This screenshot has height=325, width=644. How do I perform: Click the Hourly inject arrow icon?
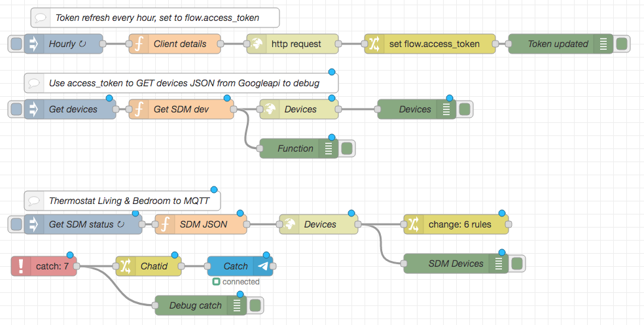[x=33, y=44]
